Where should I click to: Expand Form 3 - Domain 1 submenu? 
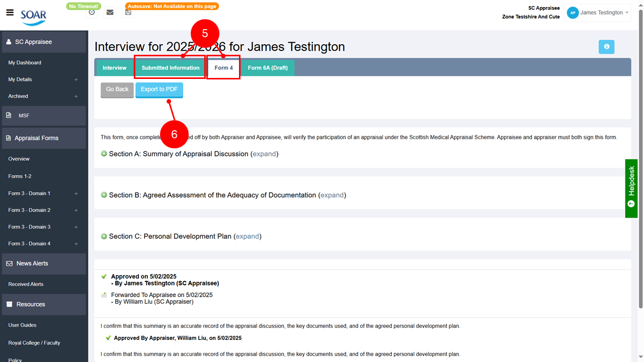(76, 194)
